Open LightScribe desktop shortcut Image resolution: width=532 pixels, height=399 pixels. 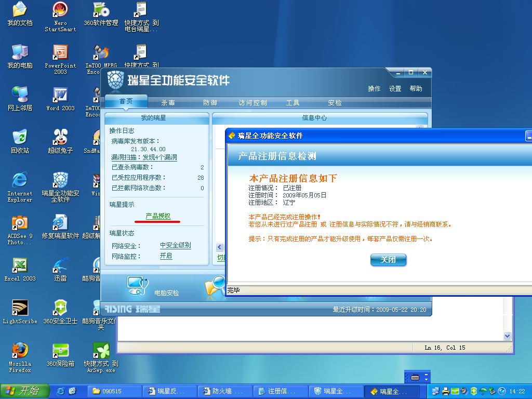tap(20, 312)
